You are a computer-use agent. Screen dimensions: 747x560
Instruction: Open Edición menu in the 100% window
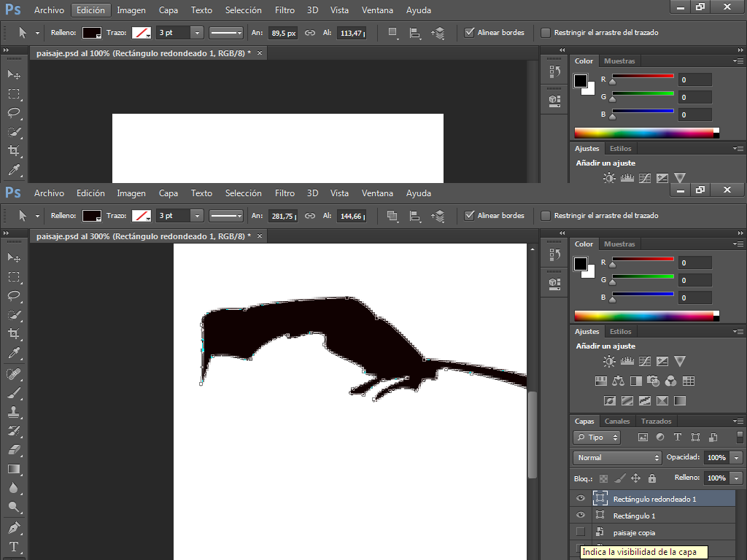90,10
